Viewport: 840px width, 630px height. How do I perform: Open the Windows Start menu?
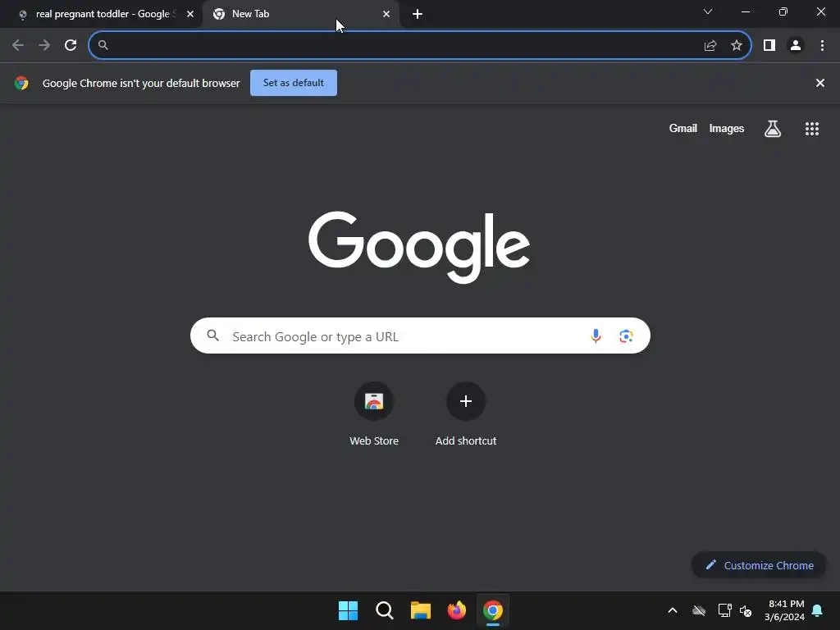[348, 610]
